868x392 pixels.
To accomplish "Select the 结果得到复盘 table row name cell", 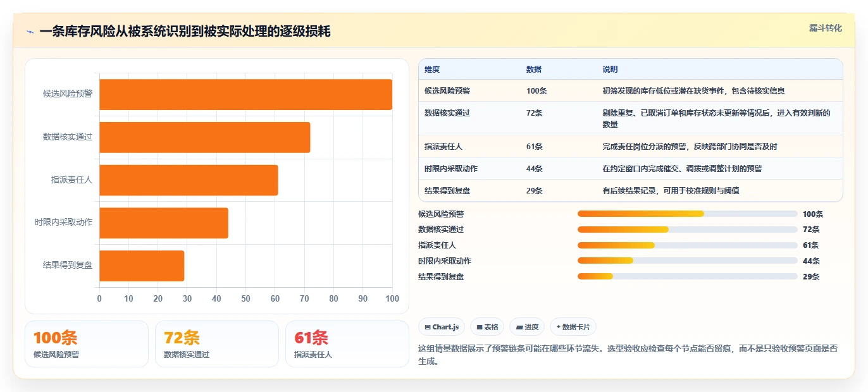I will click(x=447, y=191).
